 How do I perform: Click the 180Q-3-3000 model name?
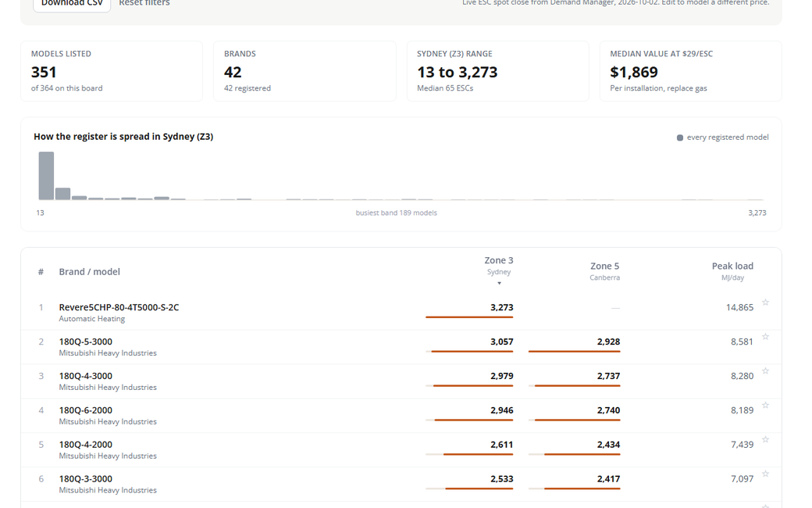tap(85, 478)
